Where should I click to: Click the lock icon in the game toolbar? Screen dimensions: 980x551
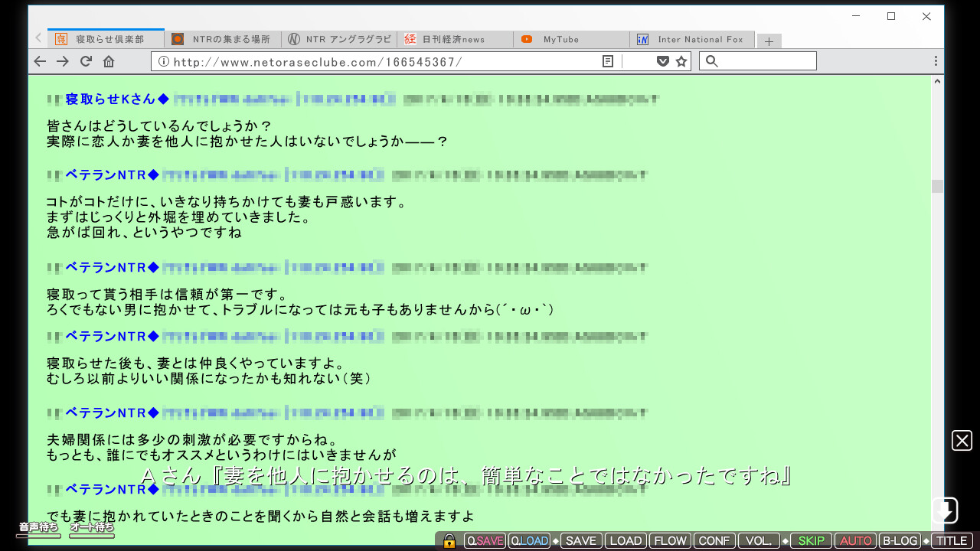pos(449,541)
